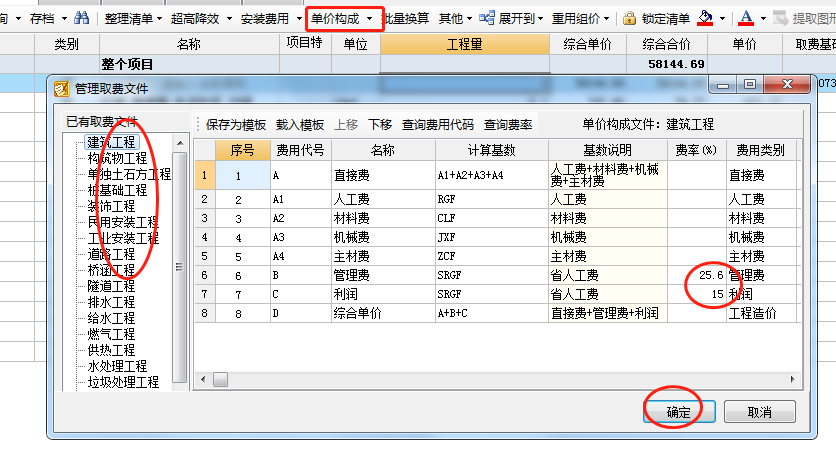The height and width of the screenshot is (456, 836).
Task: Click 利润 rate cell 15
Action: [x=696, y=294]
